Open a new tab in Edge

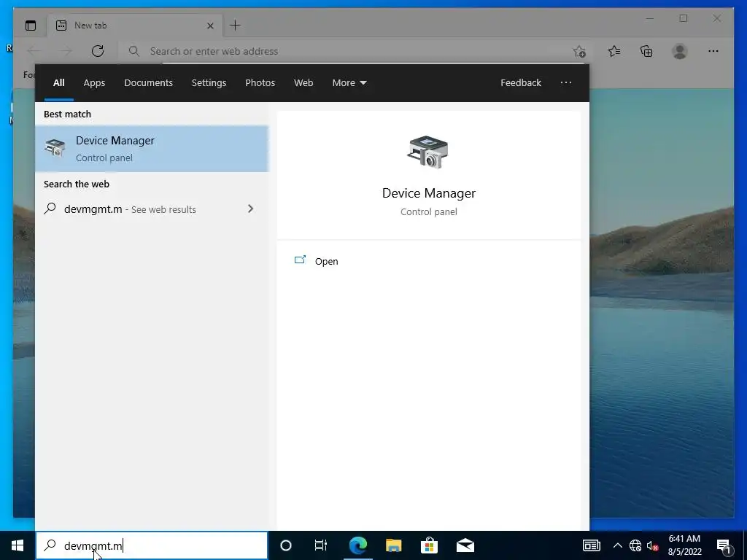(236, 26)
